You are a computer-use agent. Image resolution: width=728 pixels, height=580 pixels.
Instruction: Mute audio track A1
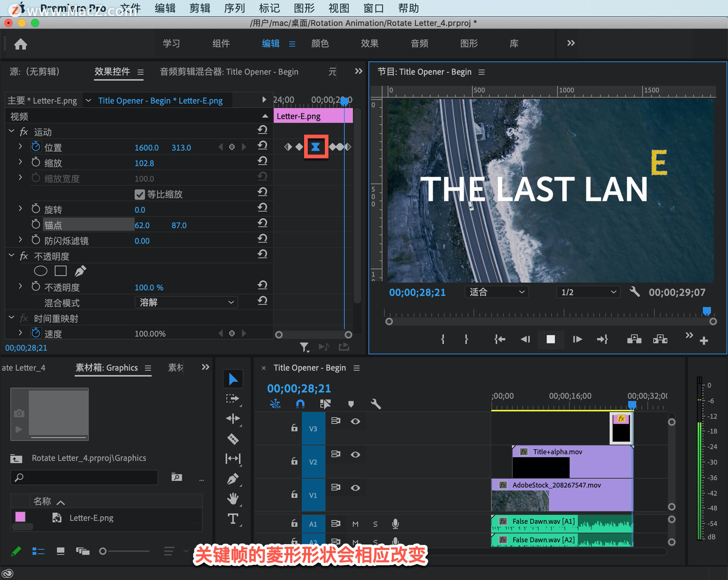click(x=355, y=524)
